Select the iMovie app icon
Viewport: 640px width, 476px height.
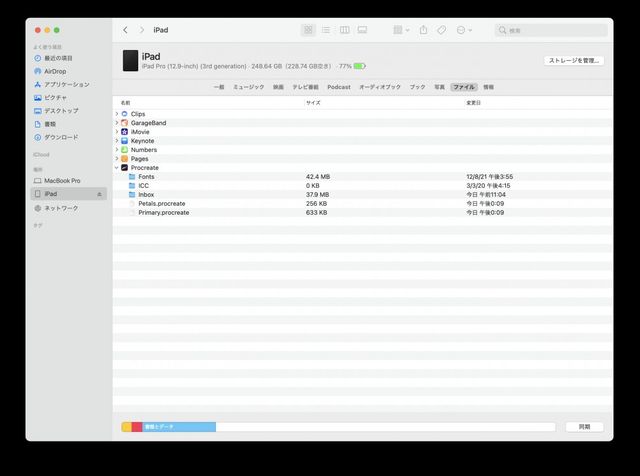tap(124, 132)
